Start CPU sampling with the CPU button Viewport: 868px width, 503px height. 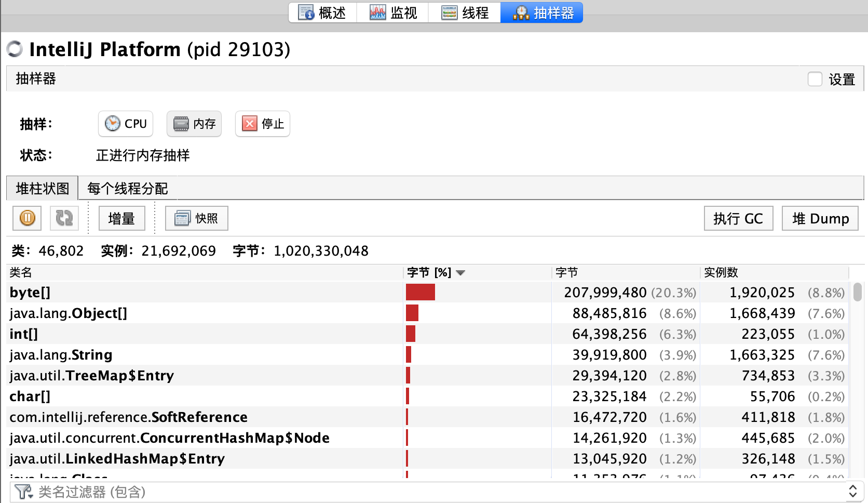[x=126, y=124]
